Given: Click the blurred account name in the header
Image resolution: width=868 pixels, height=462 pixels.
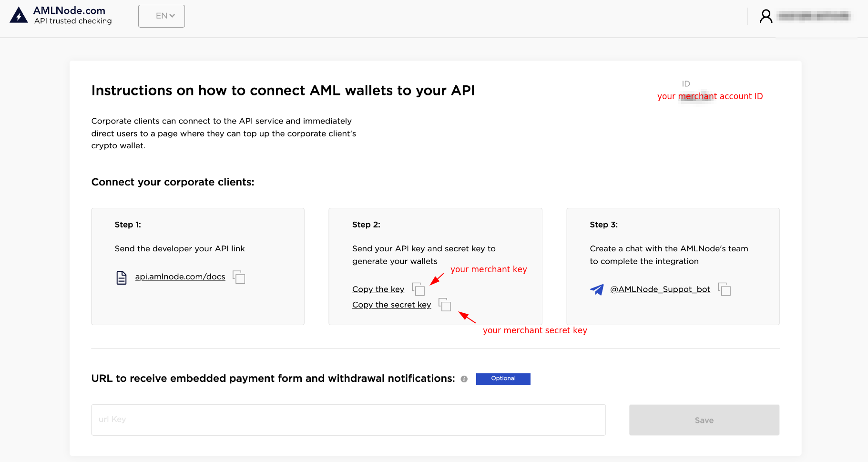Looking at the screenshot, I should click(813, 16).
